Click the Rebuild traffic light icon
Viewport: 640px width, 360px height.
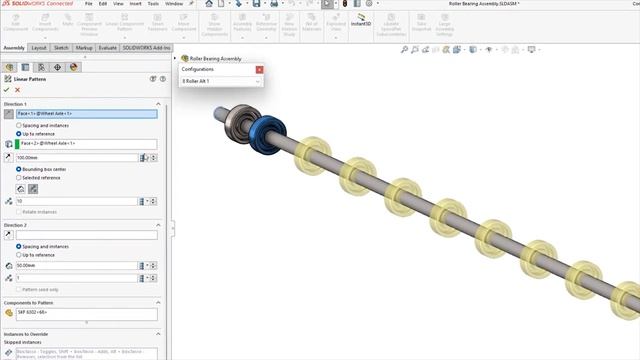(344, 4)
